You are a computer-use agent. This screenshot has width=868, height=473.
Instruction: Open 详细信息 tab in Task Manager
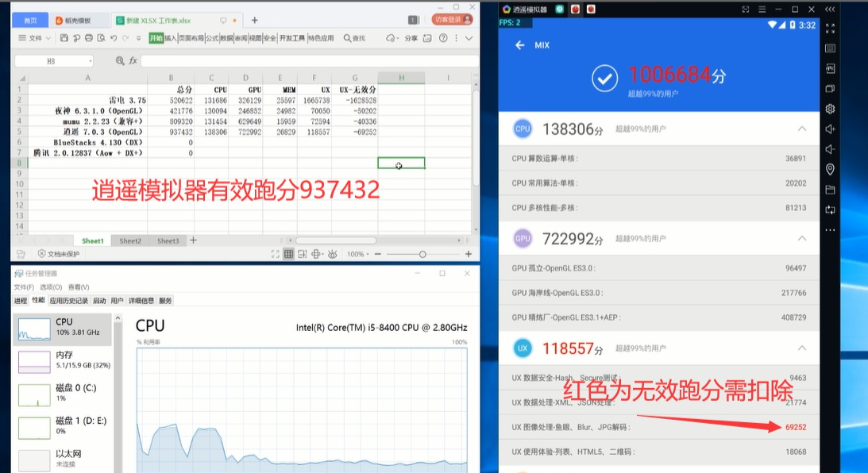point(141,301)
